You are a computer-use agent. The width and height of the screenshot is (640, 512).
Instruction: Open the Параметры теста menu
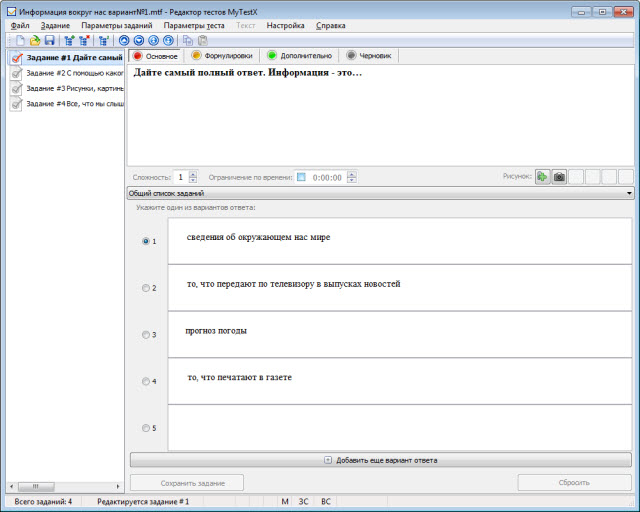194,24
